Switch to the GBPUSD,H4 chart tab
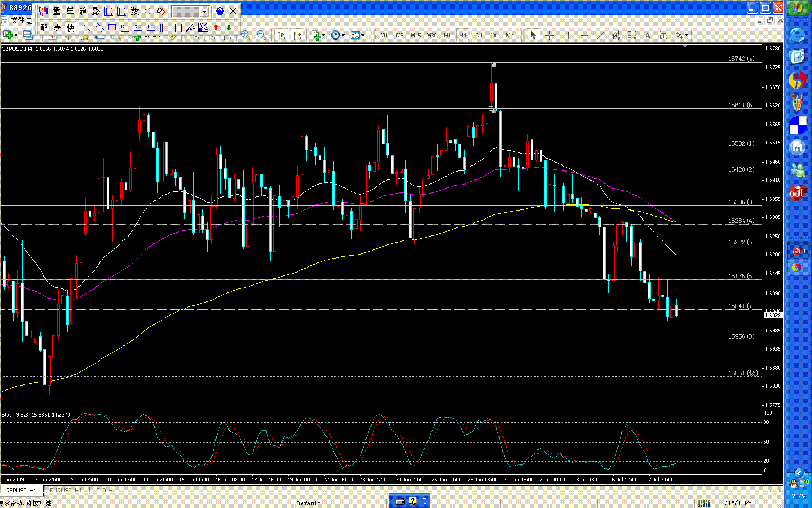This screenshot has height=508, width=812. coord(21,491)
